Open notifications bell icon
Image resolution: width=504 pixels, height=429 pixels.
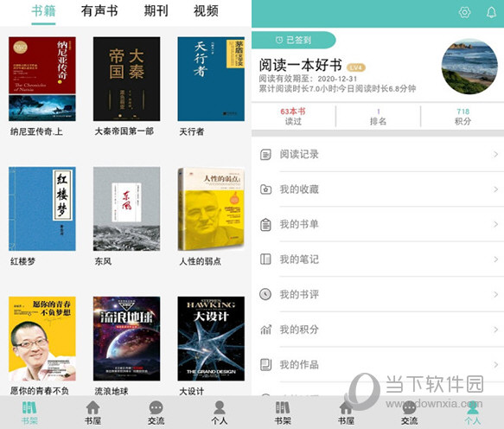491,12
